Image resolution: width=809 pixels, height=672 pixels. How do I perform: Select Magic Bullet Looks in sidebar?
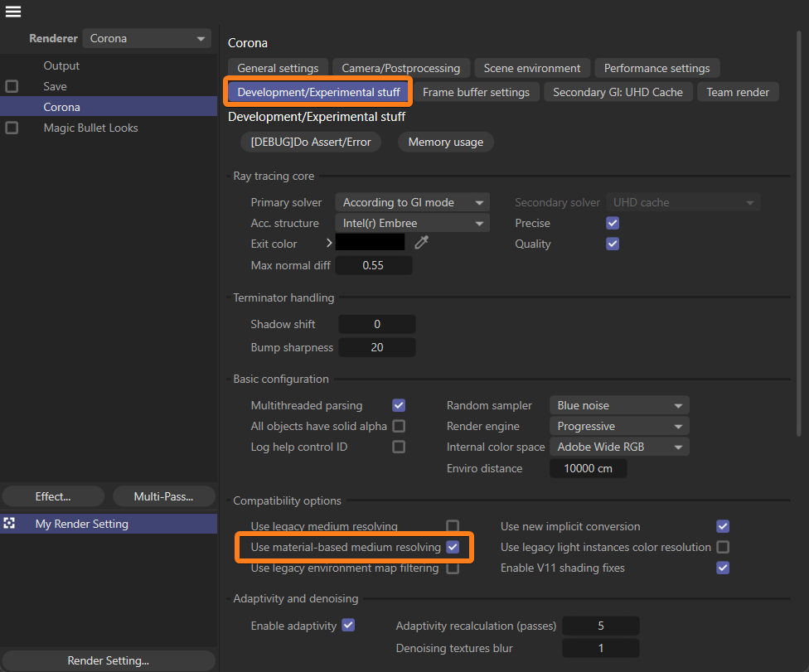click(90, 128)
